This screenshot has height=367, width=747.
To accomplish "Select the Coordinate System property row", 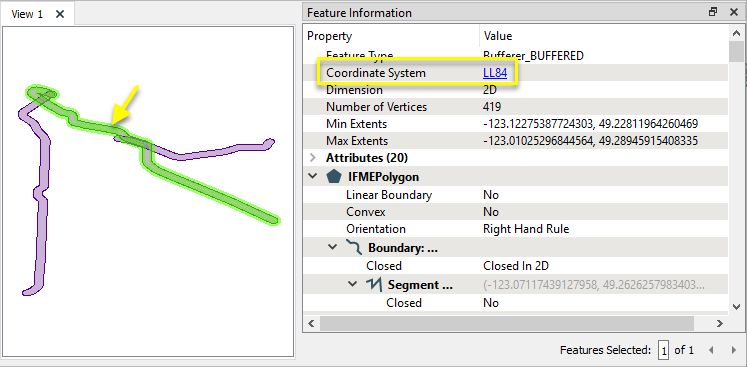I will (515, 73).
